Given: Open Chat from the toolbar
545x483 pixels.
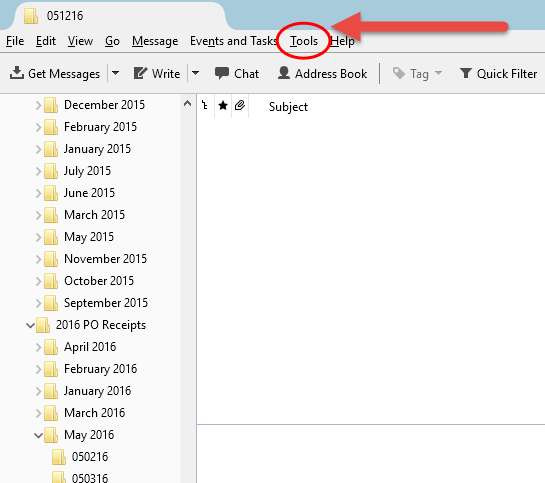Looking at the screenshot, I should tap(237, 73).
